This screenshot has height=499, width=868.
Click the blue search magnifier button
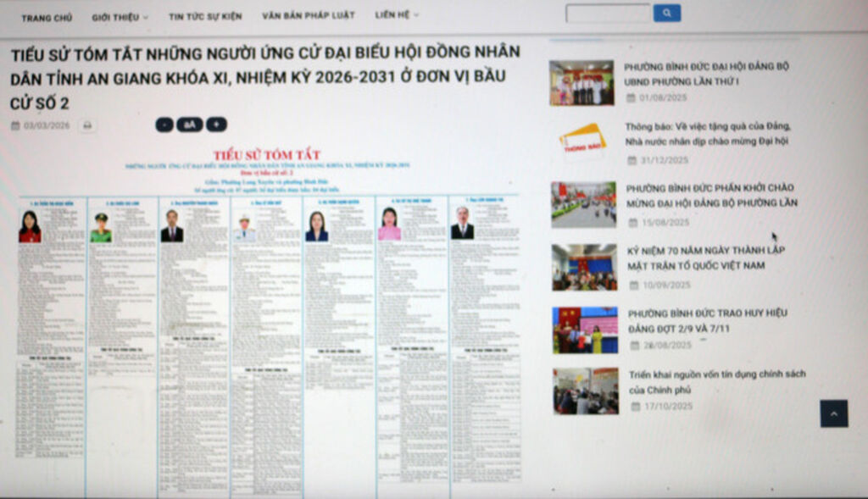coord(666,14)
